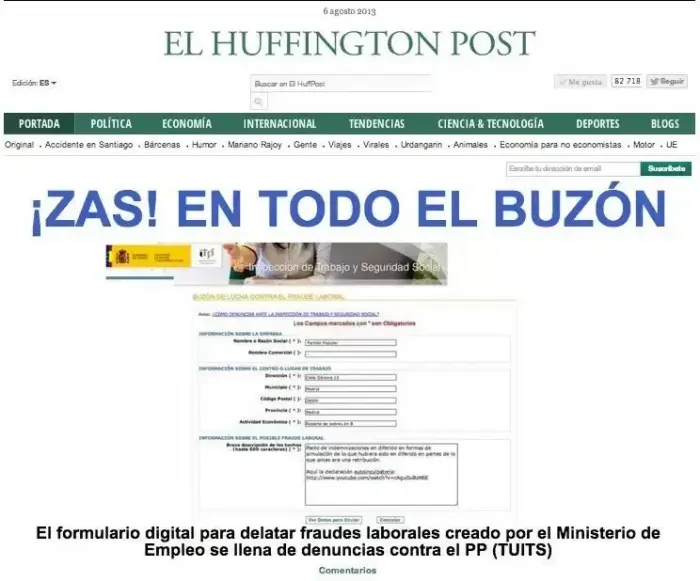The height and width of the screenshot is (581, 700).
Task: Click the Mariano Rajoy link
Action: [255, 145]
